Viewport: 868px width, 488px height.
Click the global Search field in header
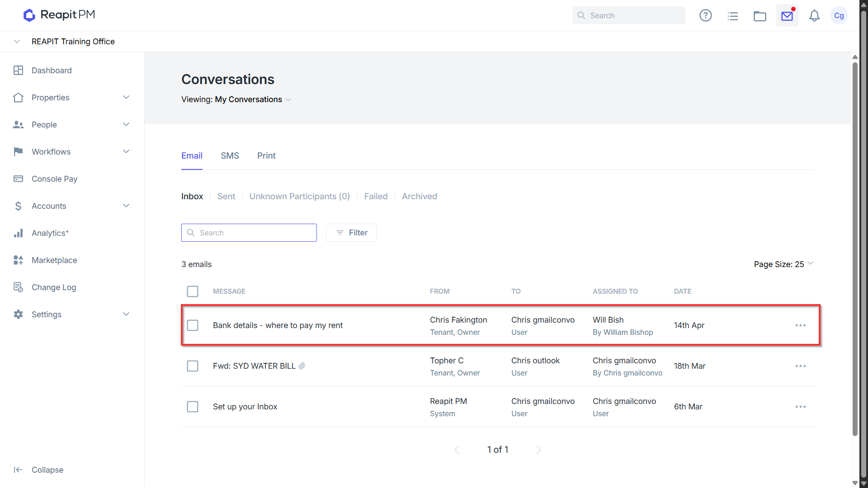pos(628,15)
